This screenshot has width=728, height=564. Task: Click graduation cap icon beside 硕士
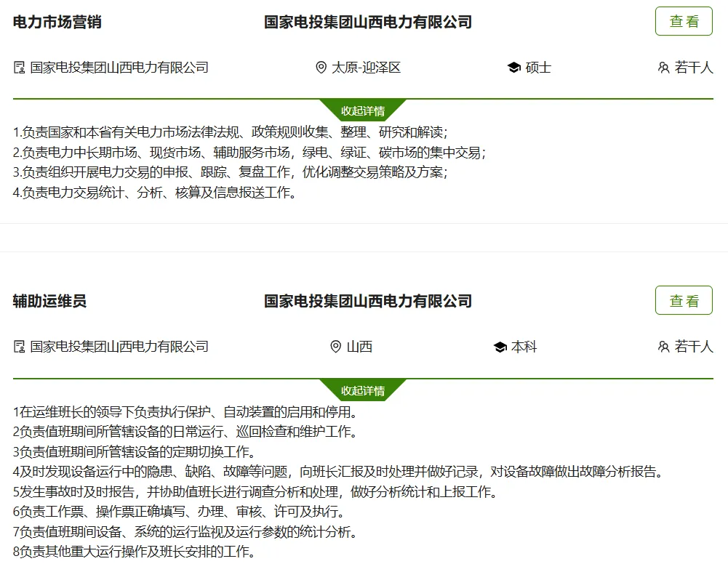[x=514, y=68]
